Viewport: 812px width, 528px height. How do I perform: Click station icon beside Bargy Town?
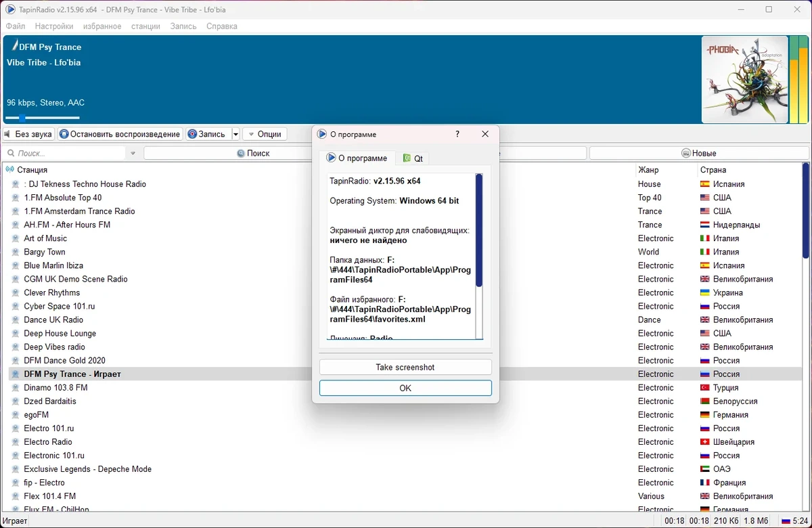coord(16,252)
